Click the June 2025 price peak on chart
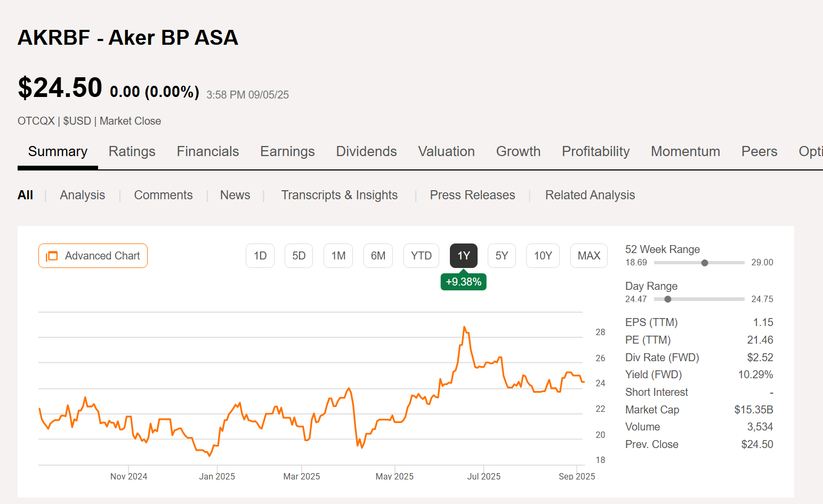823x504 pixels. pos(464,327)
